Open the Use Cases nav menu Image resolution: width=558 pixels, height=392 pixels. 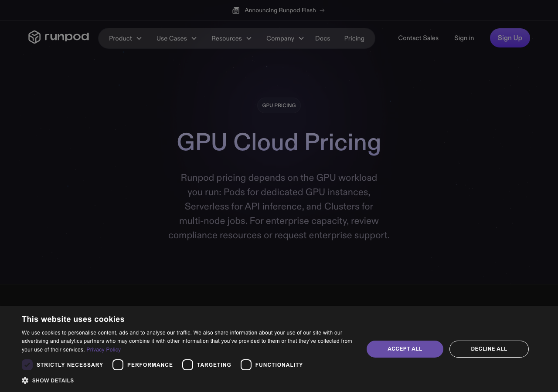click(x=177, y=38)
